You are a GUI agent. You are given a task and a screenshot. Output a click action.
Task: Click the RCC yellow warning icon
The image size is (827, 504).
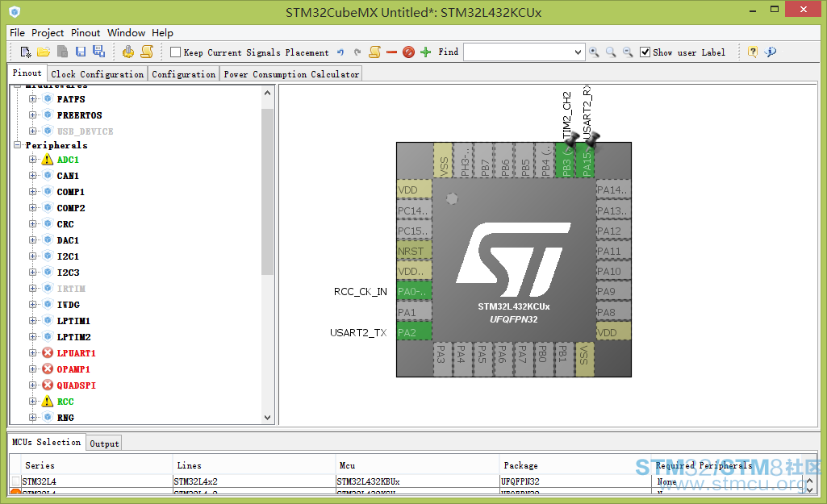click(48, 402)
